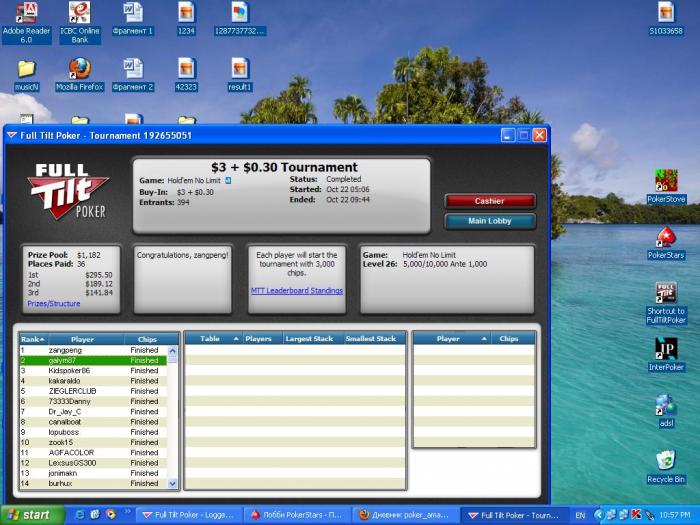Open Adobe Reader 6.0 desktop shortcut
This screenshot has width=700, height=525.
[x=26, y=23]
